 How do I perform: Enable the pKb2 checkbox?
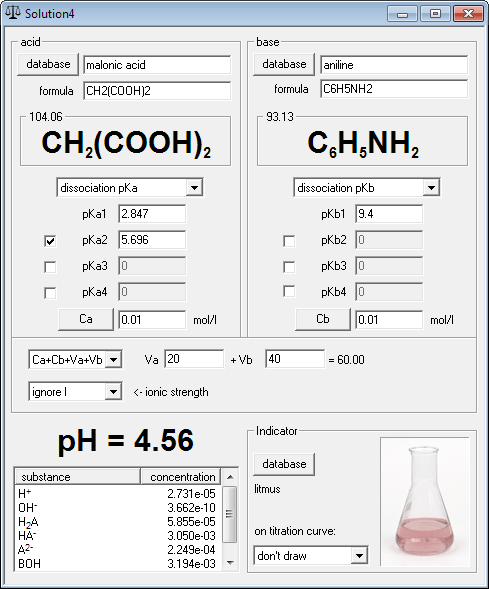point(289,241)
